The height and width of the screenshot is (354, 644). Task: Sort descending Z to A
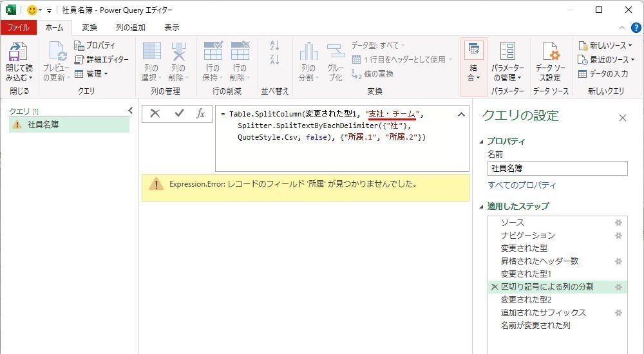[x=275, y=60]
